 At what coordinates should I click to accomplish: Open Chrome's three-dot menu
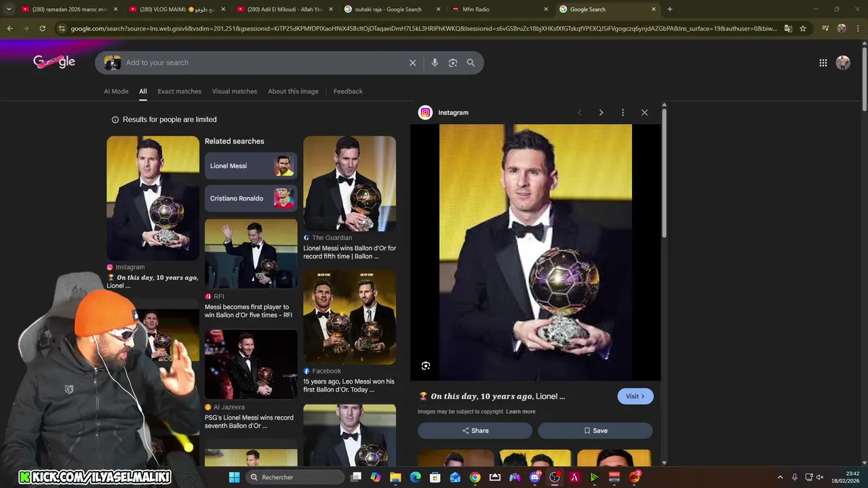click(x=858, y=28)
